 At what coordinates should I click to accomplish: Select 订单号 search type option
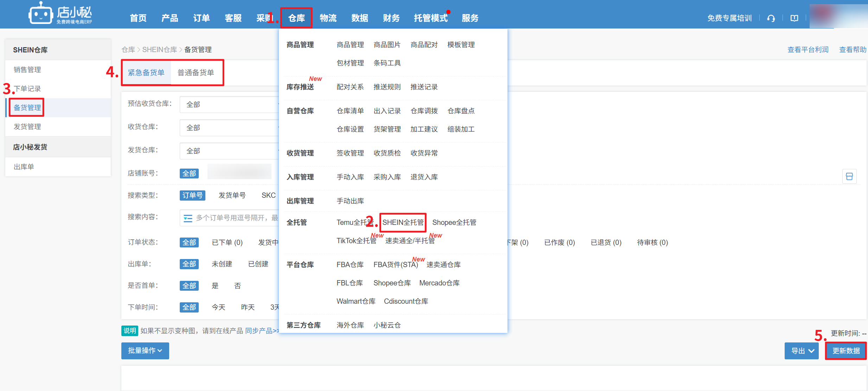[192, 195]
